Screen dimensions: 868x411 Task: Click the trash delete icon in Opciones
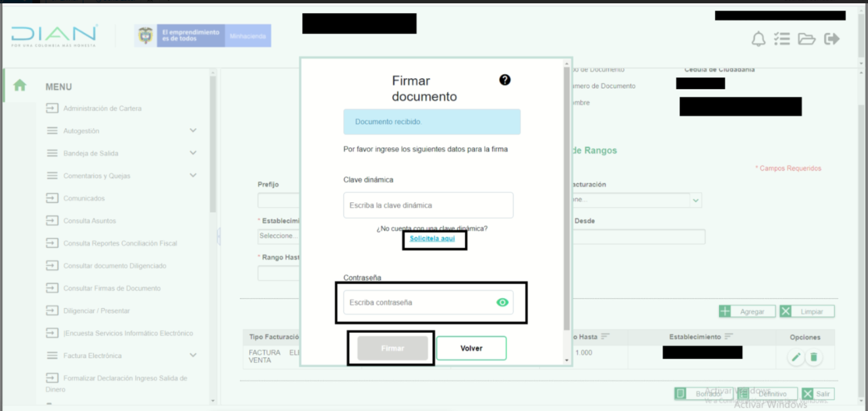point(814,357)
